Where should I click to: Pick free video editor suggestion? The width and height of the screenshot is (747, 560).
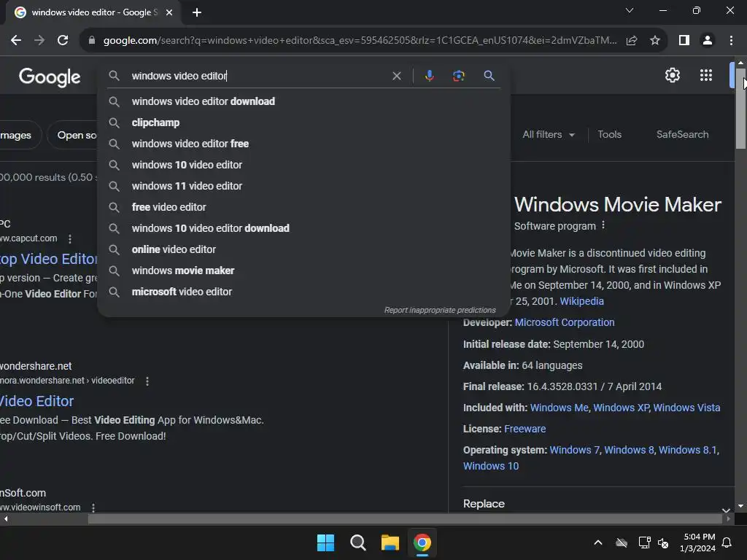304,207
